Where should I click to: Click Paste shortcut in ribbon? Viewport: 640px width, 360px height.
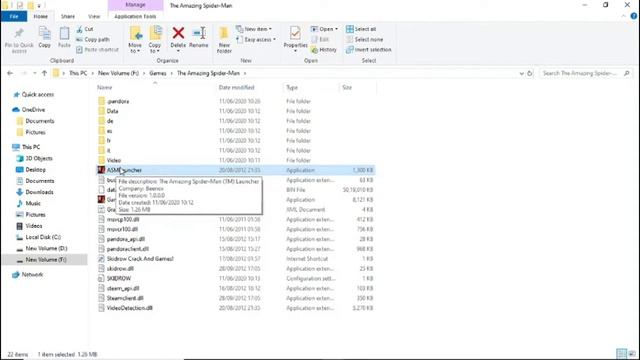tap(97, 50)
